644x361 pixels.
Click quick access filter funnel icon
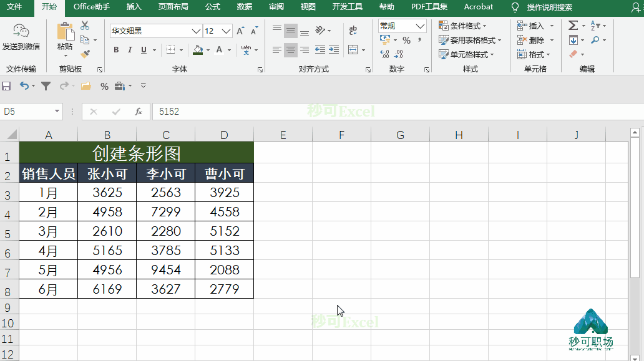[46, 86]
